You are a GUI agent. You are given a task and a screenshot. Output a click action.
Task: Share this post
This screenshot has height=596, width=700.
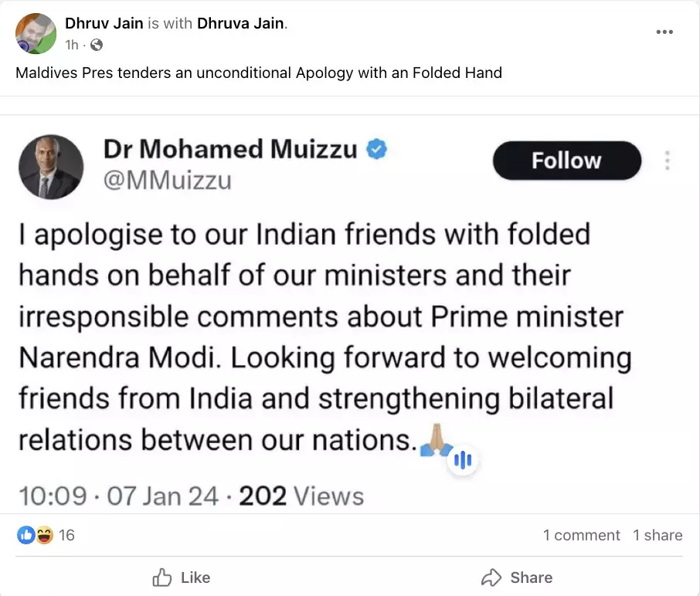(x=517, y=577)
